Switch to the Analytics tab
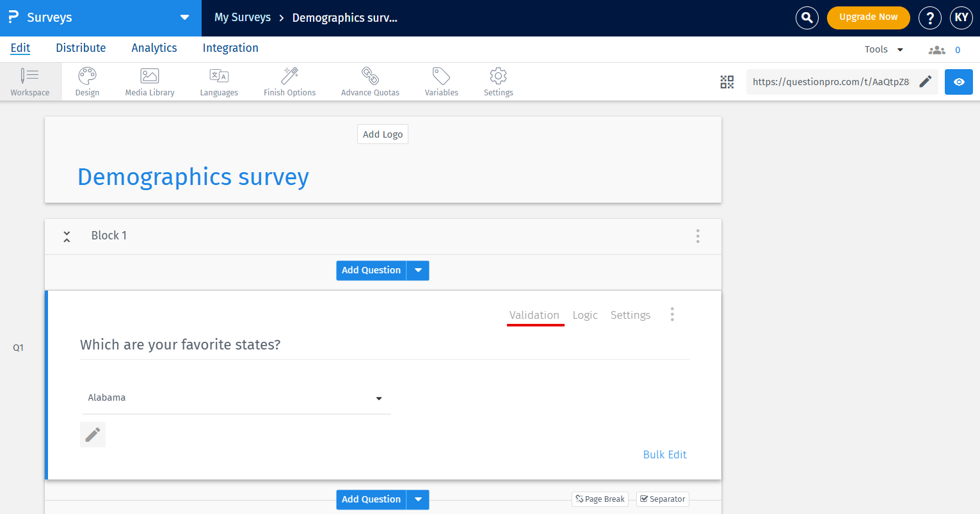 (154, 48)
